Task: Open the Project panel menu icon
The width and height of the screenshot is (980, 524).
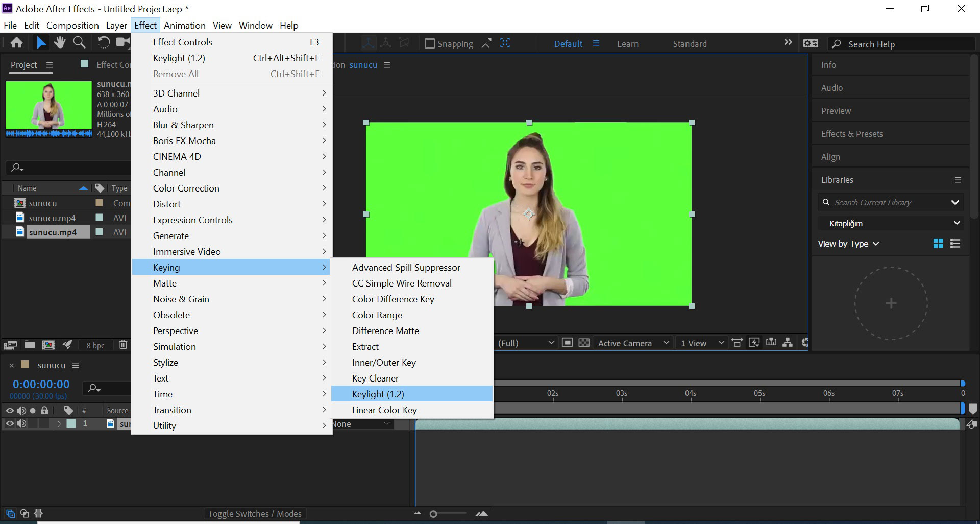Action: click(x=50, y=65)
